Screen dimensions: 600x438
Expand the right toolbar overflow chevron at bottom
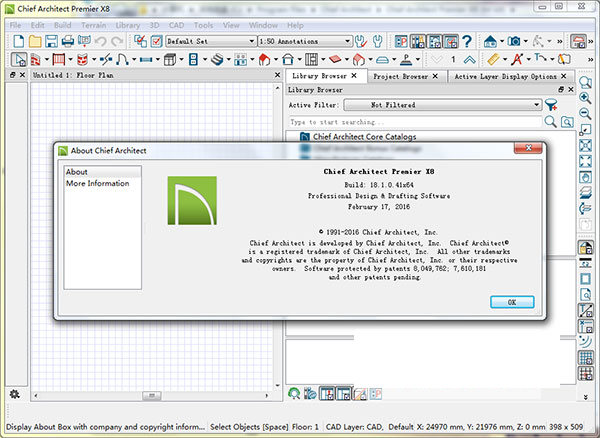[585, 397]
